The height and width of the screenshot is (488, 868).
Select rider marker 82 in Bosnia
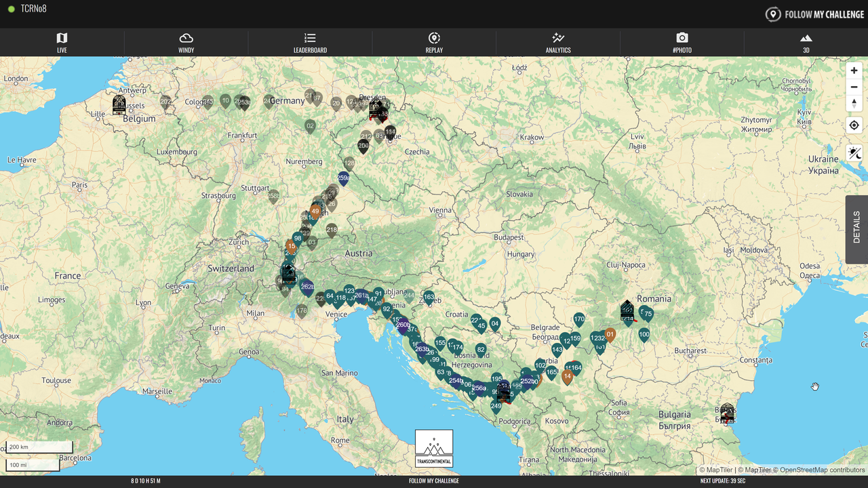pyautogui.click(x=481, y=351)
